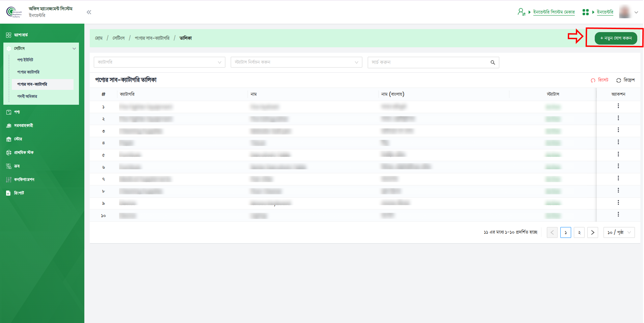Open action menu for row ১
This screenshot has width=644, height=323.
point(618,106)
